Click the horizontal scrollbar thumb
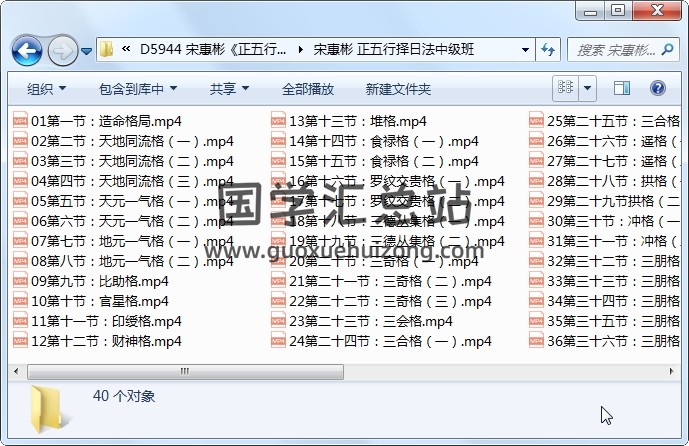Image resolution: width=689 pixels, height=446 pixels. [185, 372]
